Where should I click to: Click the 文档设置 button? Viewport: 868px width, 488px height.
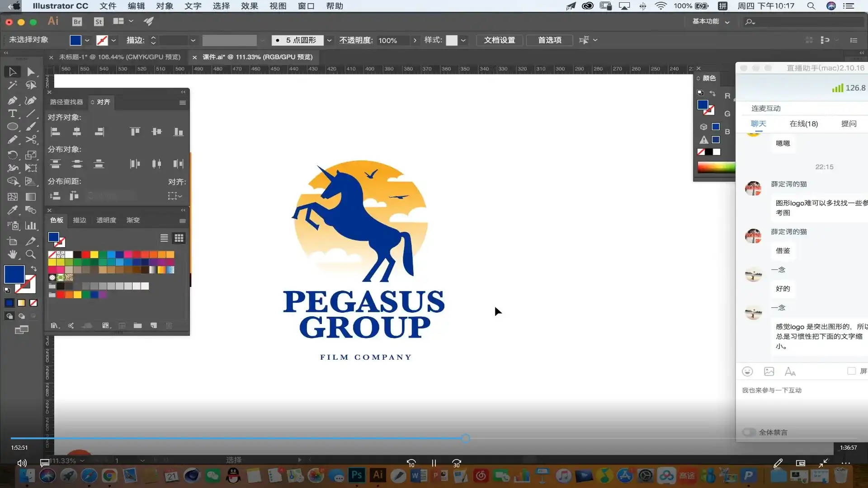(500, 40)
